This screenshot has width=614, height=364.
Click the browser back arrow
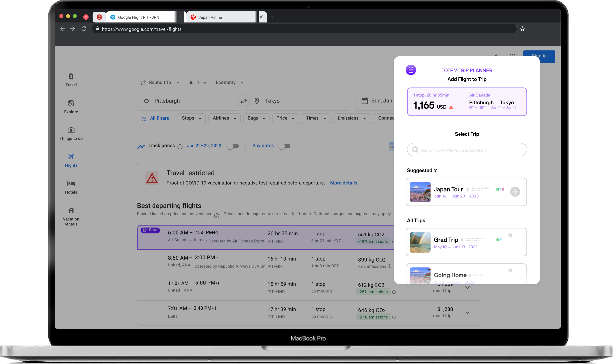tap(62, 29)
